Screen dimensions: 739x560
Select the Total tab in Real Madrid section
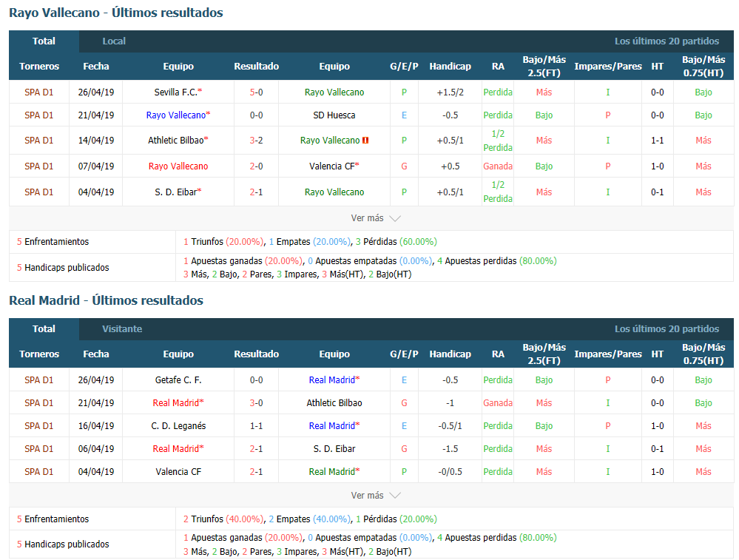(44, 329)
